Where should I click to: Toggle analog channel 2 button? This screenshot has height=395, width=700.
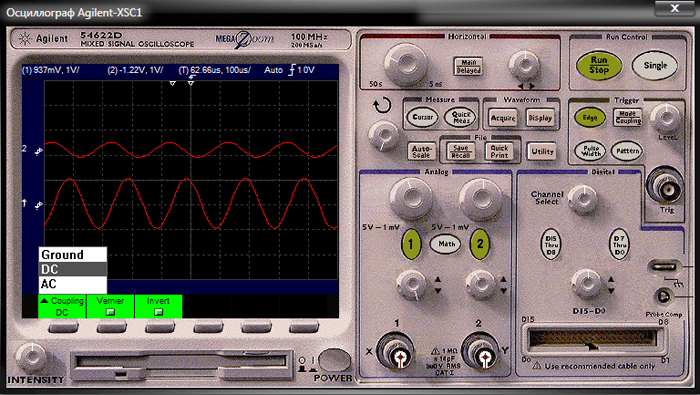479,244
